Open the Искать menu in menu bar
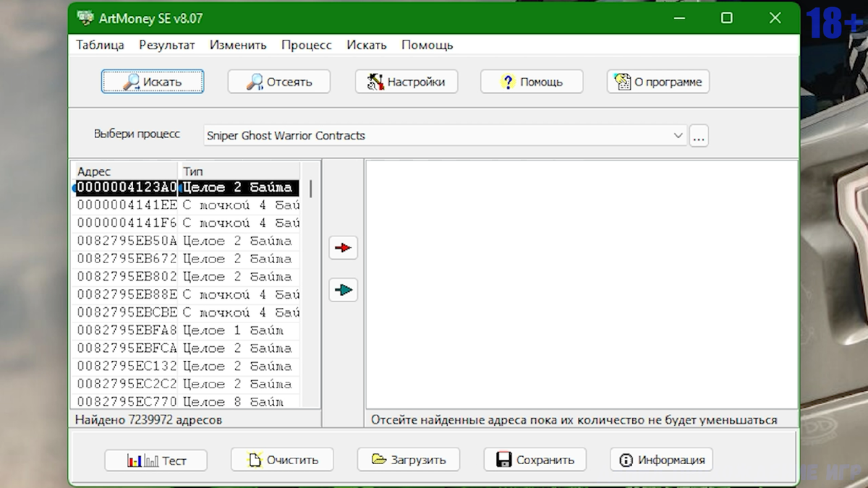The width and height of the screenshot is (868, 488). coord(367,45)
